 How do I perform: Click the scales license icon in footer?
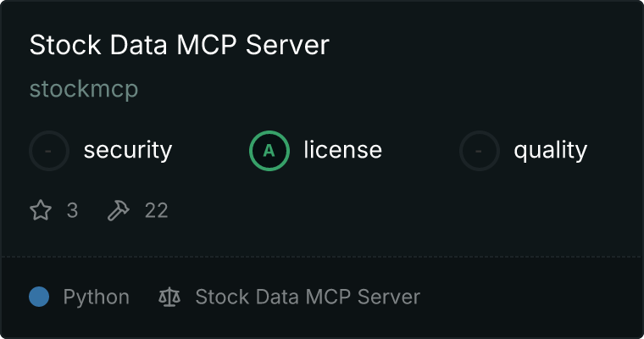point(169,297)
